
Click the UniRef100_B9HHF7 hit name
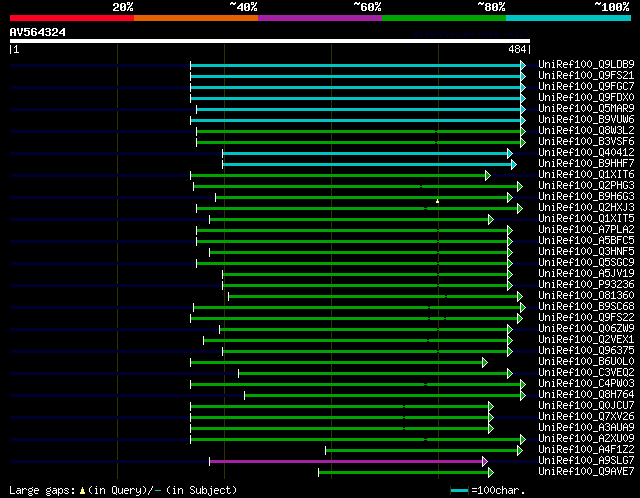tap(586, 164)
